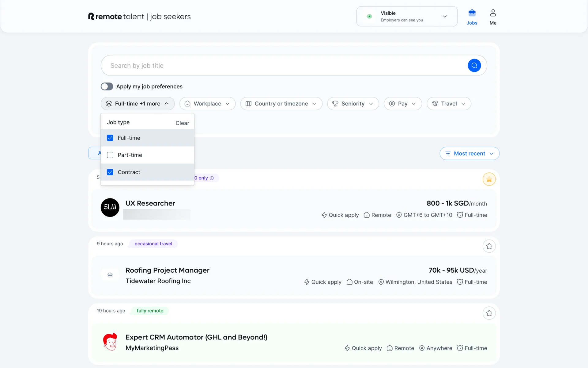This screenshot has height=368, width=588.
Task: Click the blue search magnifier button
Action: coord(474,65)
